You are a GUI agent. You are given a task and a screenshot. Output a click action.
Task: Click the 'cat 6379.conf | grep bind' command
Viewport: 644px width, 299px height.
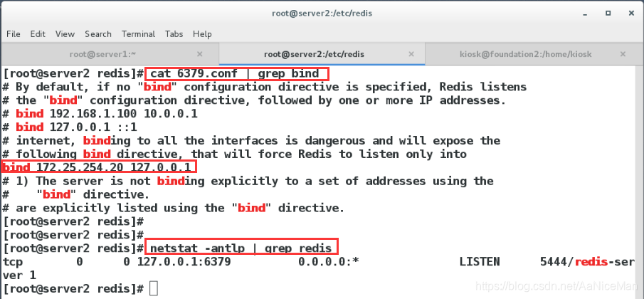pos(235,73)
